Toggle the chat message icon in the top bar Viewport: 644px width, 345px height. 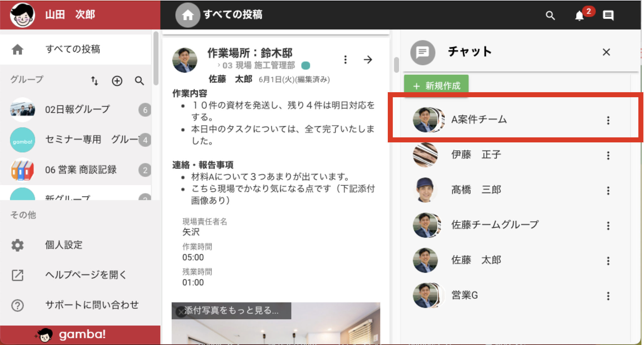pyautogui.click(x=608, y=15)
